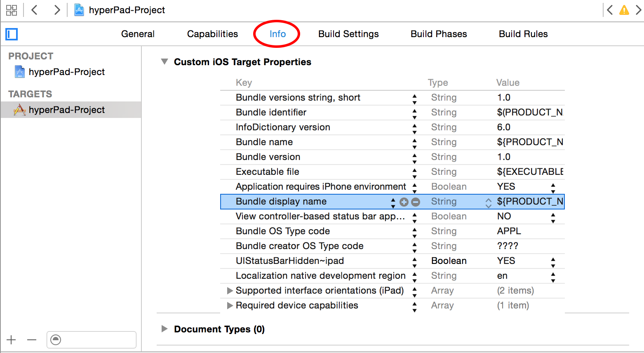This screenshot has height=353, width=644.
Task: Click the Key column header
Action: pos(244,82)
